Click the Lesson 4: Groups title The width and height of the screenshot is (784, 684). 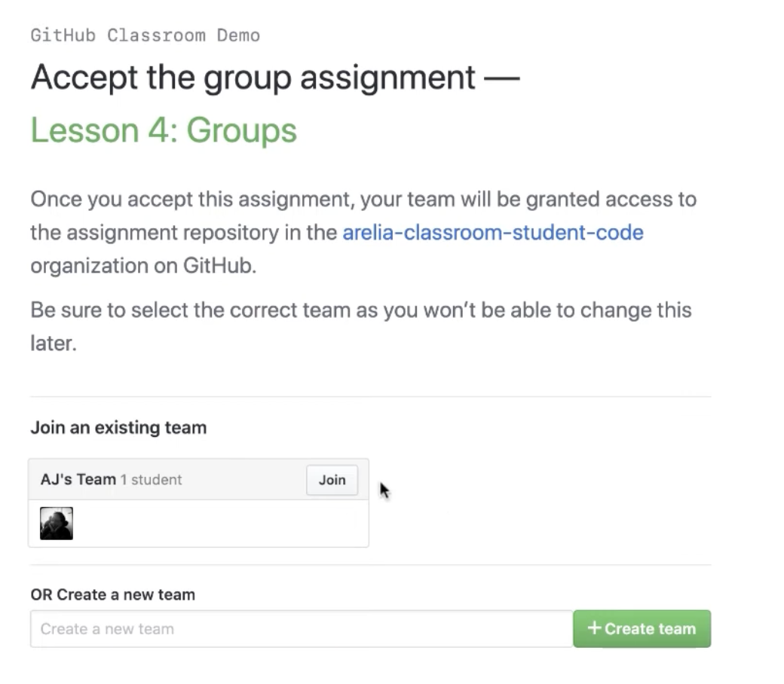click(x=164, y=130)
